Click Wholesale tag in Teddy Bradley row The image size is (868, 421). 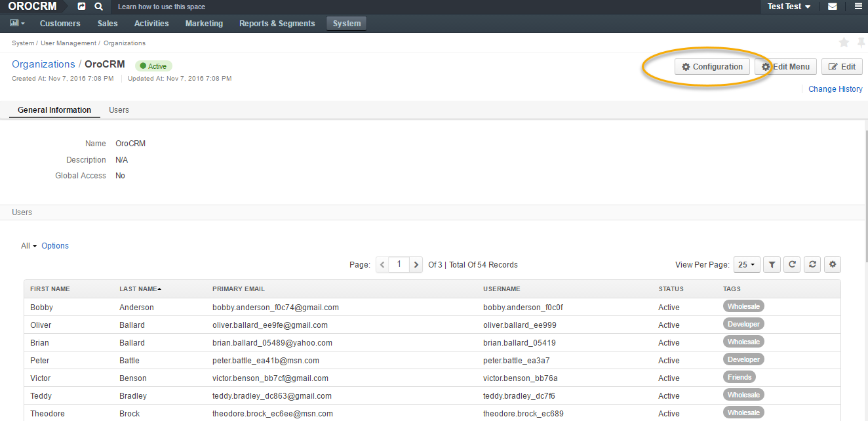pos(743,395)
